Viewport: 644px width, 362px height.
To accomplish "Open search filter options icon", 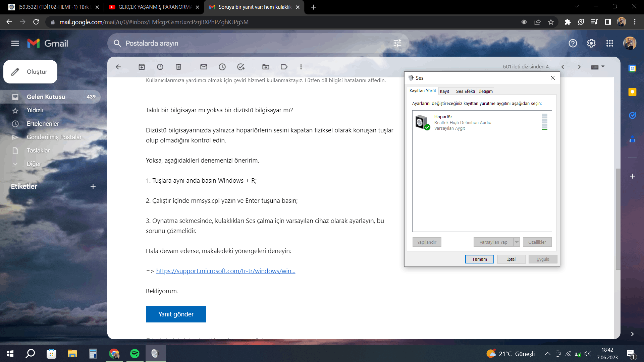I will click(x=397, y=43).
